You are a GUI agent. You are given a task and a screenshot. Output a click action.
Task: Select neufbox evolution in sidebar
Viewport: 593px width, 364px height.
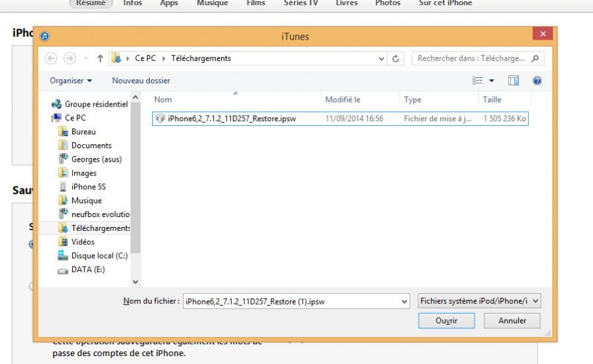click(94, 214)
